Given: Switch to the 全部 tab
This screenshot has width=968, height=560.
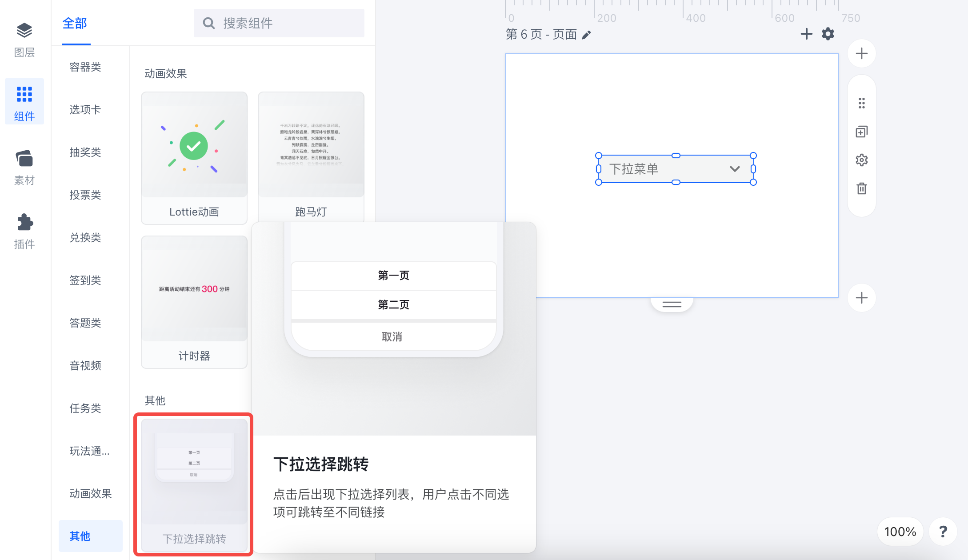Looking at the screenshot, I should point(75,23).
